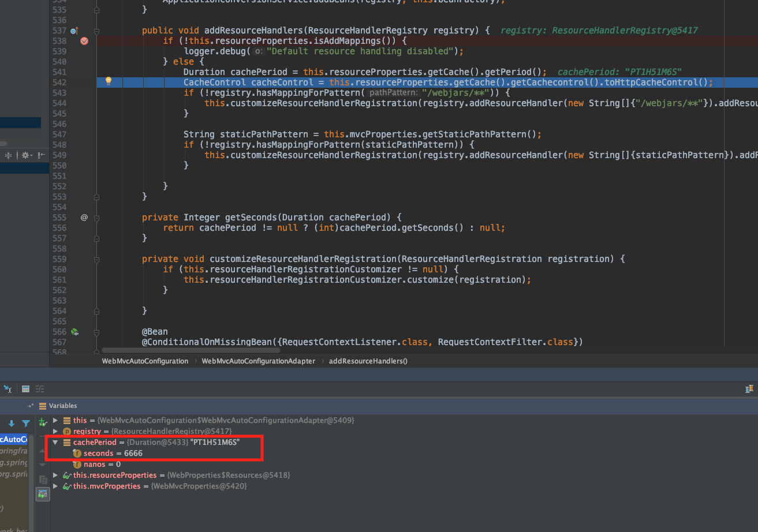Screen dimensions: 758x532
Task: Click the override gutter icon beside line 537
Action: pos(72,30)
